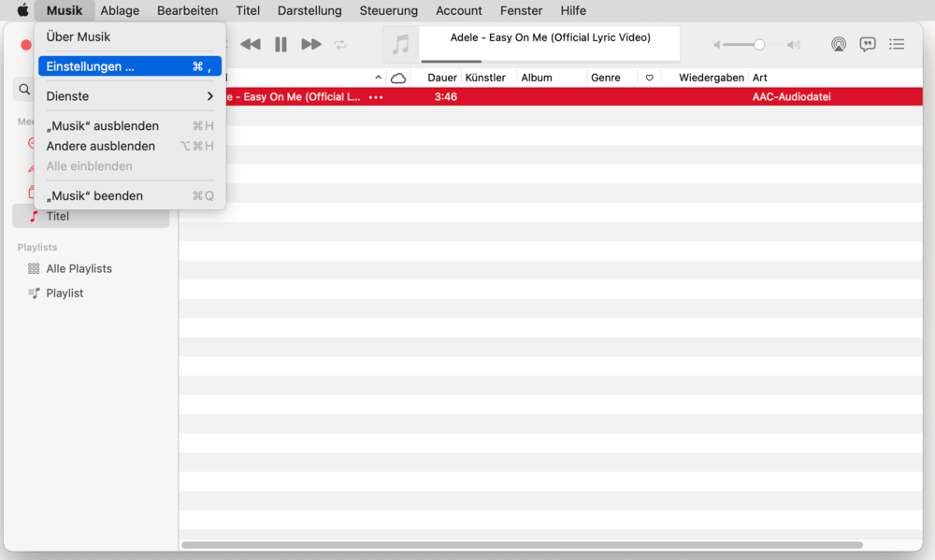Toggle the heart favorites column header
935x560 pixels.
coord(650,78)
